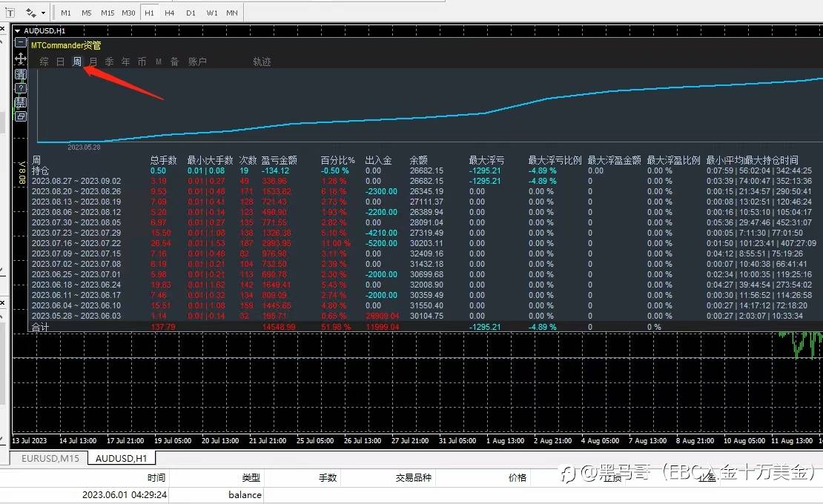Click the 清 clear icon button
The height and width of the screenshot is (504, 823).
[21, 74]
